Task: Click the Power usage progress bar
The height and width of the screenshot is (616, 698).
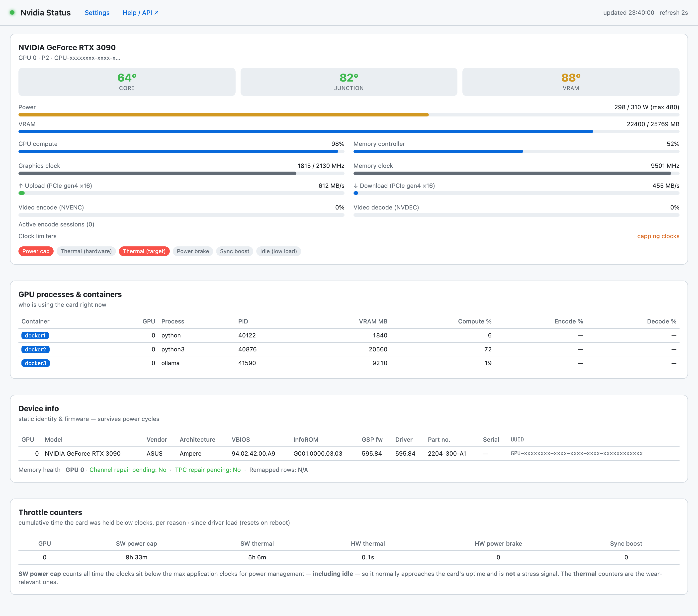Action: point(349,115)
